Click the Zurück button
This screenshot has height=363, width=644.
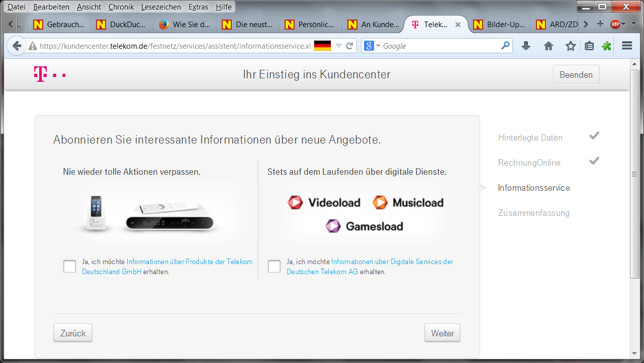coord(73,333)
